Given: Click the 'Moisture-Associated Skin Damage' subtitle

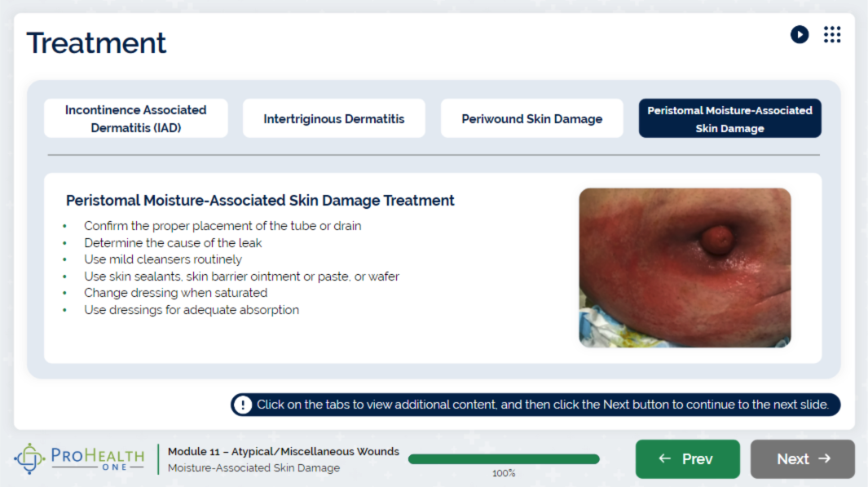Looking at the screenshot, I should pos(254,467).
